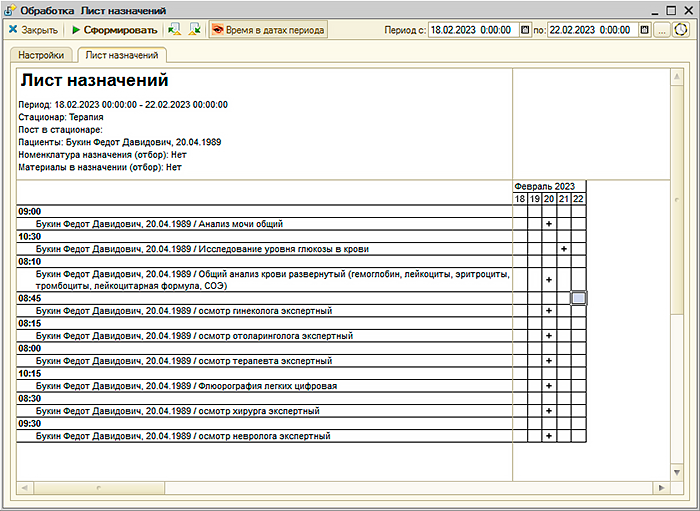Open calendar picker for period end date
Image resolution: width=700 pixels, height=511 pixels.
coord(646,30)
